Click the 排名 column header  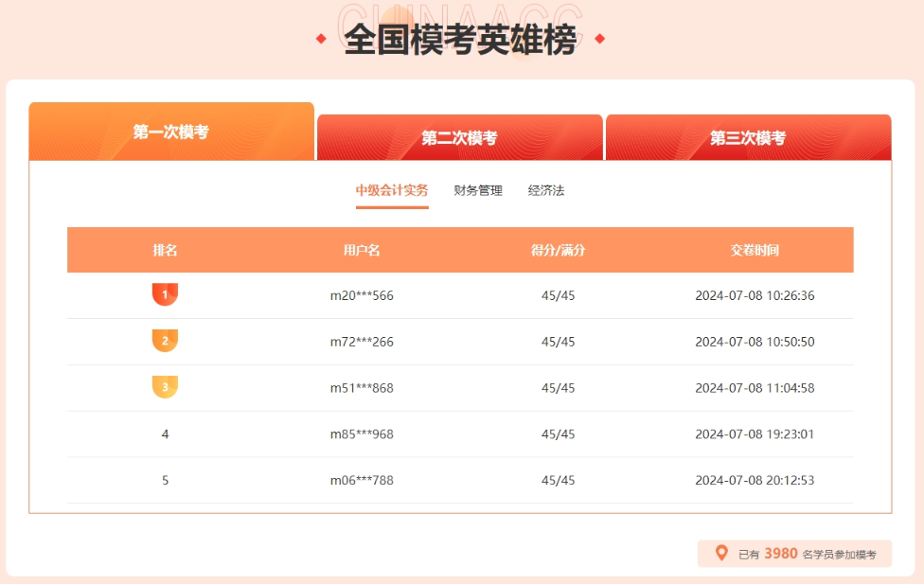tap(165, 250)
